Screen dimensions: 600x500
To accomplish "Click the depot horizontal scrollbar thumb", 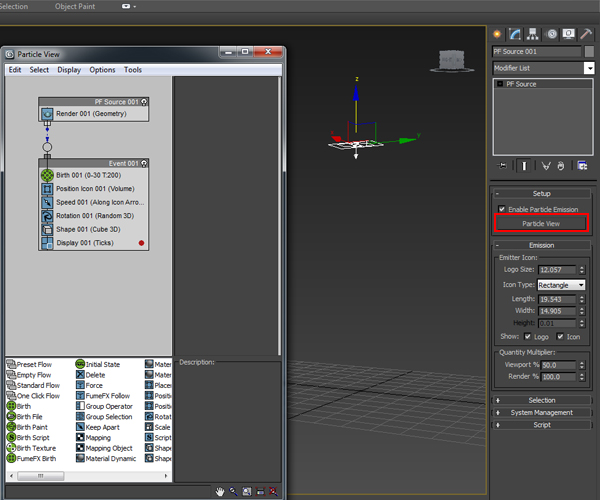I will 41,476.
